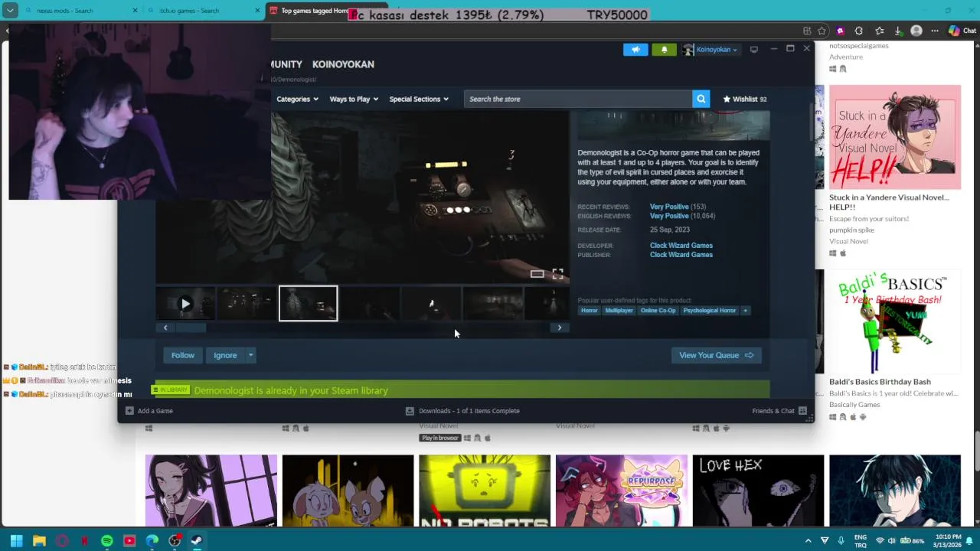
Task: Click View Your Queue button
Action: pyautogui.click(x=716, y=355)
